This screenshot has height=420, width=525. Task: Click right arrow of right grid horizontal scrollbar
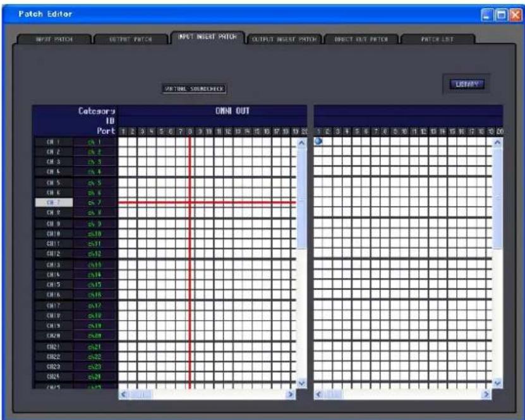coord(486,394)
